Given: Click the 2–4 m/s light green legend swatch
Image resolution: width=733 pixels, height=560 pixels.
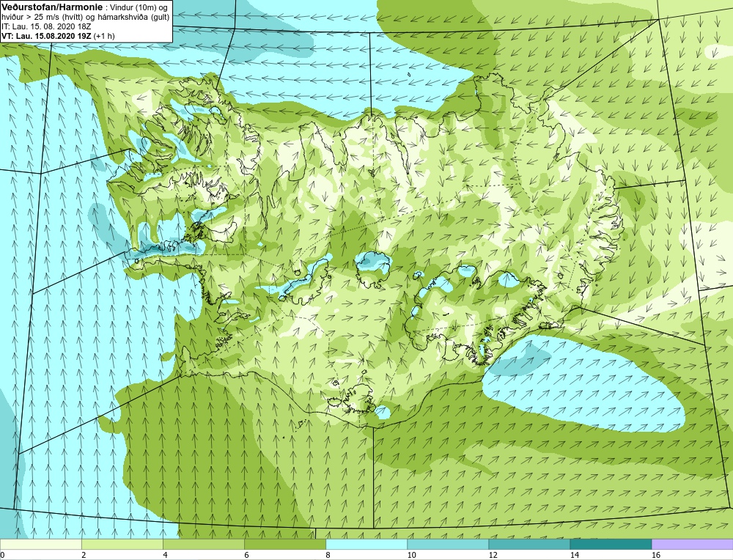Looking at the screenshot, I should [x=122, y=544].
